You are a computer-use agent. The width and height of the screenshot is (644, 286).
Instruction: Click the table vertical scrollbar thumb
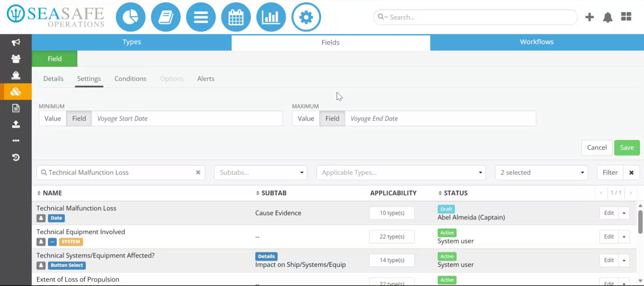click(x=640, y=222)
